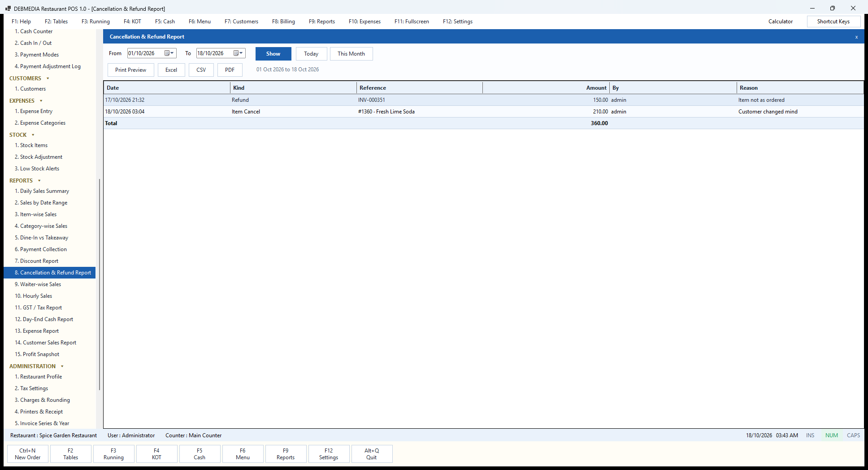Viewport: 868px width, 470px height.
Task: Export the report as CSV
Action: [x=201, y=70]
